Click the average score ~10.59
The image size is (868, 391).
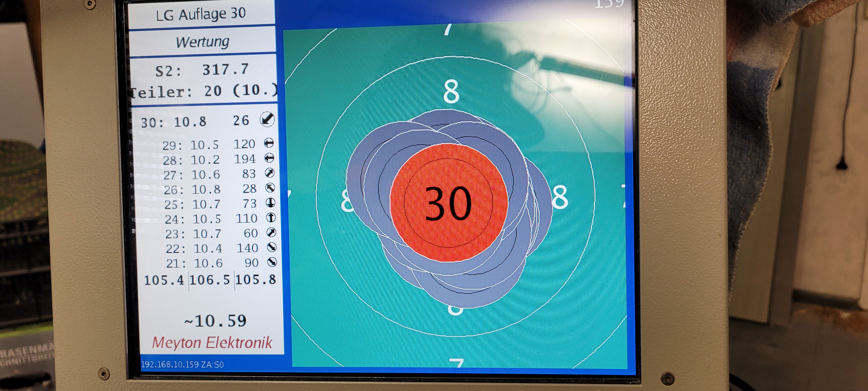pos(215,321)
